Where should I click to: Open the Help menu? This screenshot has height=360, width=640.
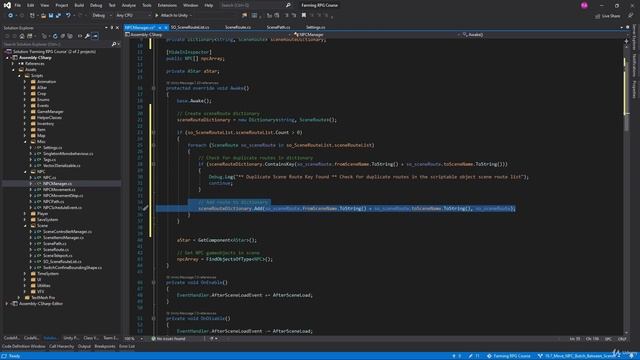(x=209, y=5)
